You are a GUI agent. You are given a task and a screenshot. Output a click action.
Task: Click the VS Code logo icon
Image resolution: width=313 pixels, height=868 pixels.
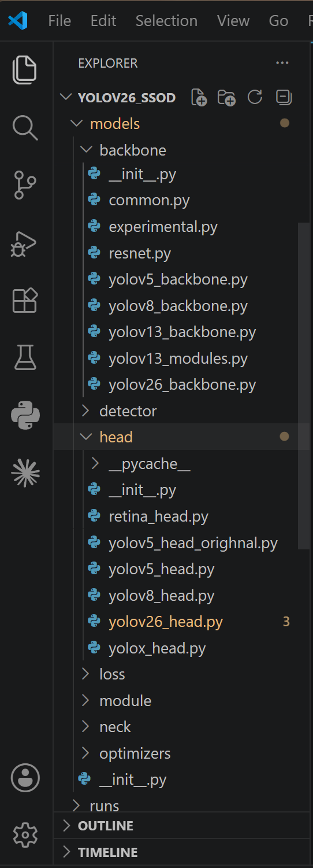click(x=17, y=21)
